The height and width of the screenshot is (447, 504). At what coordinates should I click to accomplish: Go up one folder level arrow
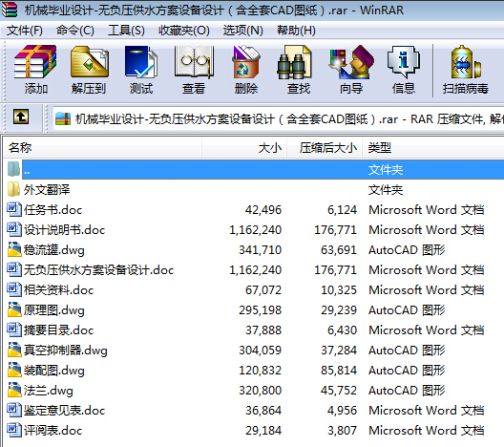(21, 117)
